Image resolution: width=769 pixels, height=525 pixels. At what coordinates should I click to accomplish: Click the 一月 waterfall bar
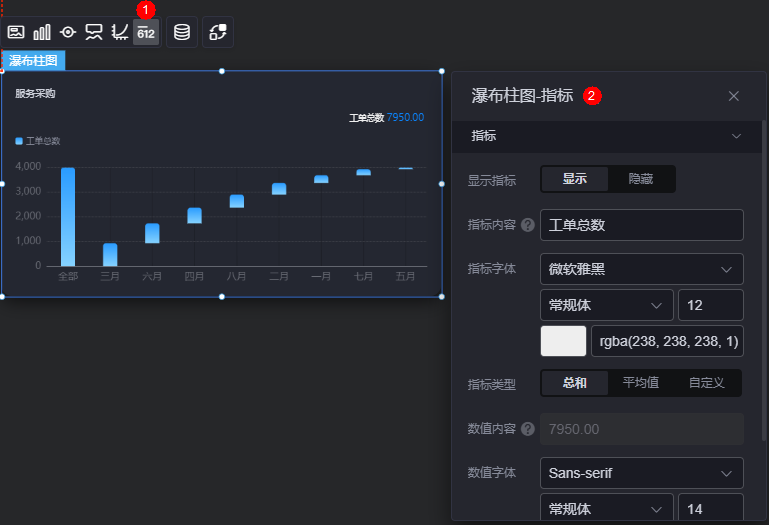coord(321,179)
